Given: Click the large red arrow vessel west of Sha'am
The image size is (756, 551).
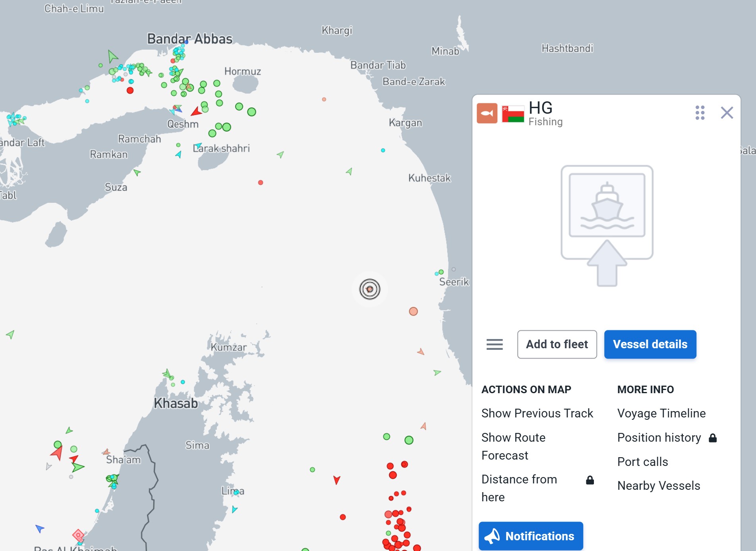Looking at the screenshot, I should (x=57, y=453).
